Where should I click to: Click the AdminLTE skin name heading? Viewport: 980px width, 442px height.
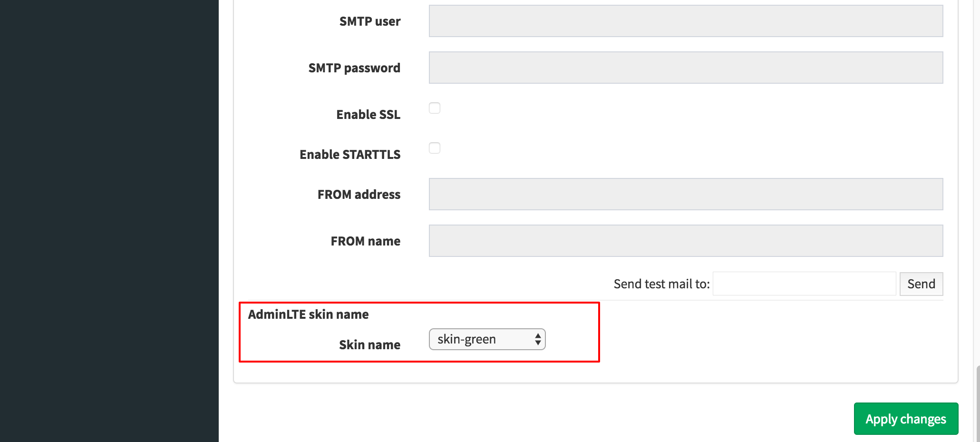pyautogui.click(x=308, y=314)
